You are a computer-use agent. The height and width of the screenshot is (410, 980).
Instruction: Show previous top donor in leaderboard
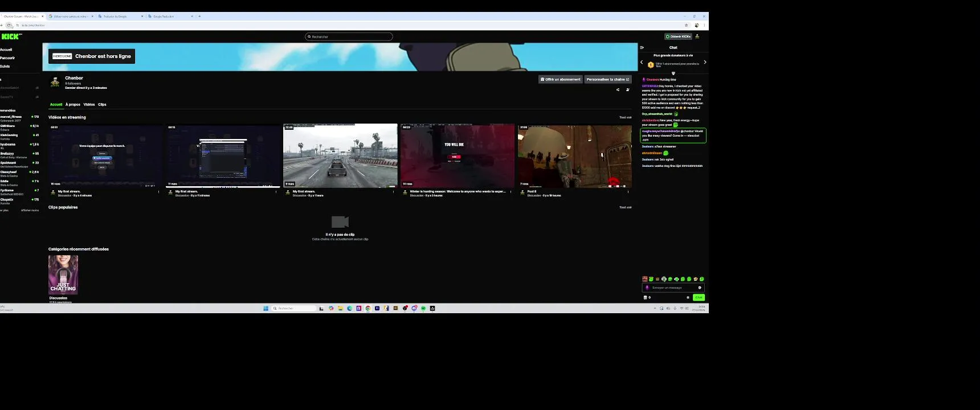pos(642,62)
